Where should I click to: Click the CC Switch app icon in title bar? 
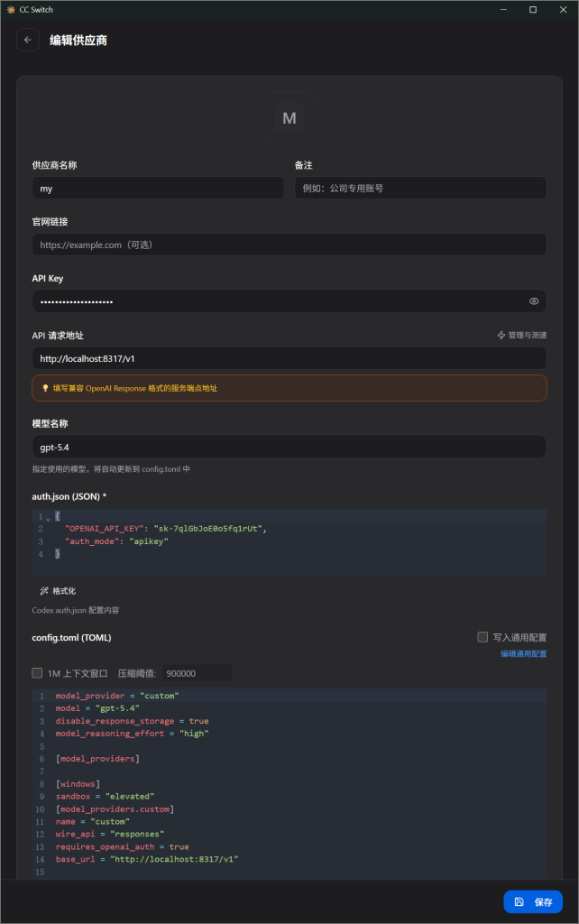click(x=11, y=9)
